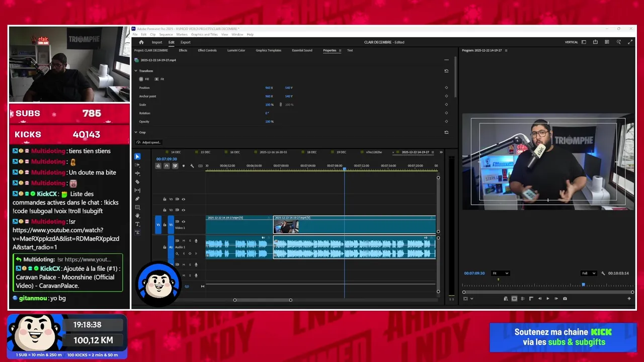Select the Slip tool
Screen dimensions: 644x362
137,191
